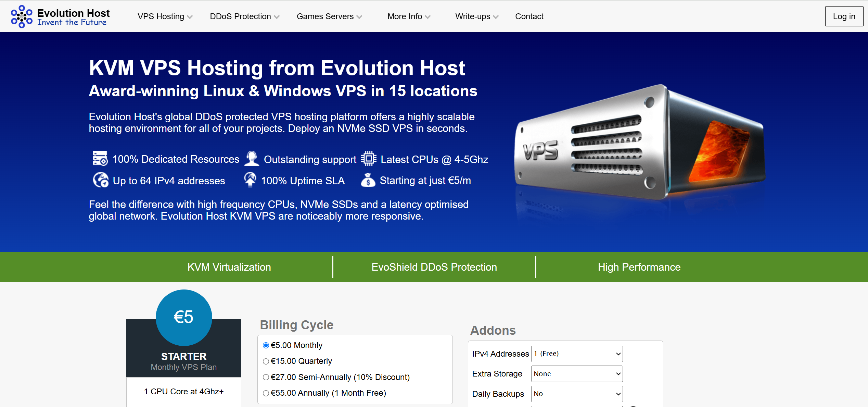The image size is (868, 407).
Task: Click the "IPv4 Addresses" addon label
Action: point(500,354)
